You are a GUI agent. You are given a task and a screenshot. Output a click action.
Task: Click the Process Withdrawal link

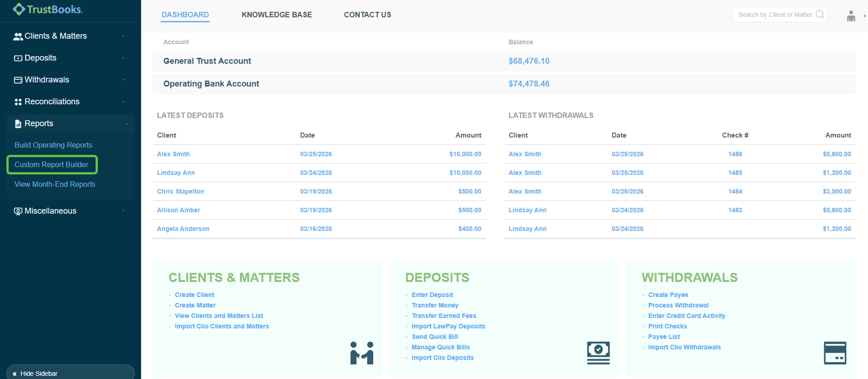point(678,305)
